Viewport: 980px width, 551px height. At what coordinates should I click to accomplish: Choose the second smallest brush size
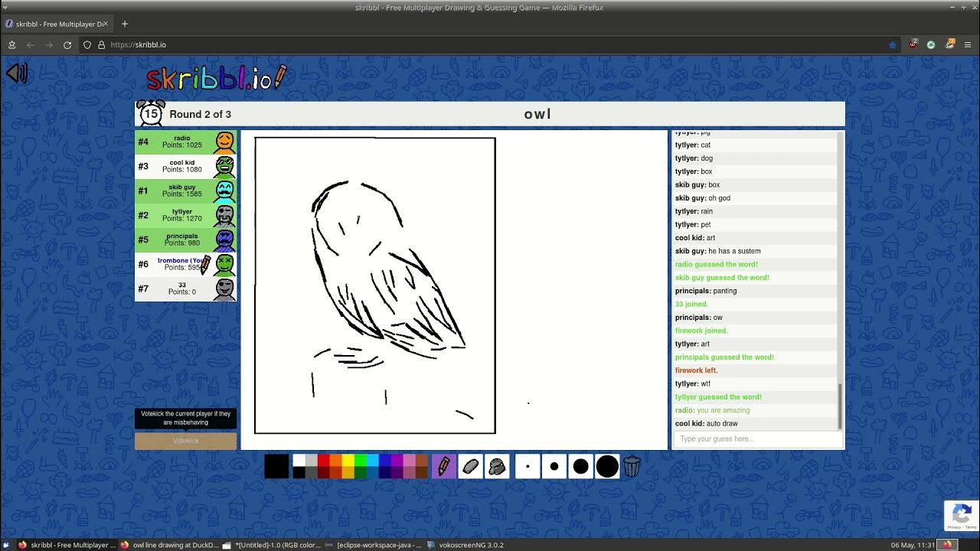[x=554, y=466]
